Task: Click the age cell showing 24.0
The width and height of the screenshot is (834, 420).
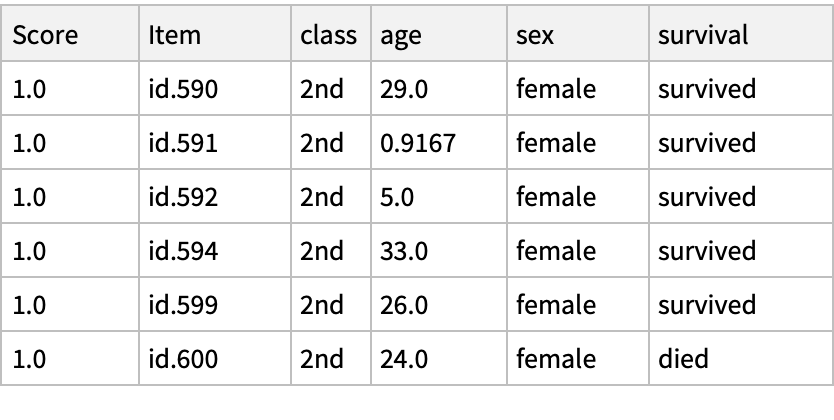Action: [x=405, y=359]
